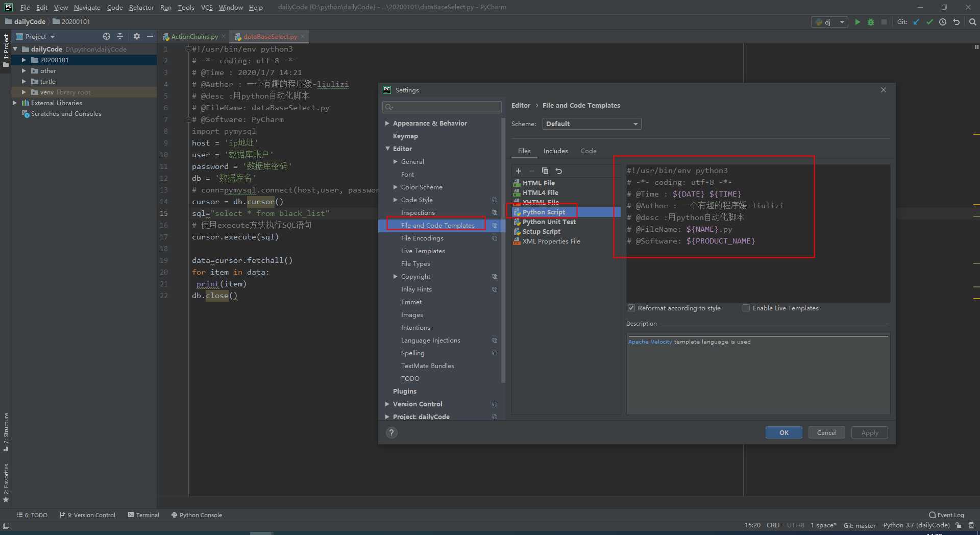
Task: Click the Settings help question mark icon
Action: (391, 433)
